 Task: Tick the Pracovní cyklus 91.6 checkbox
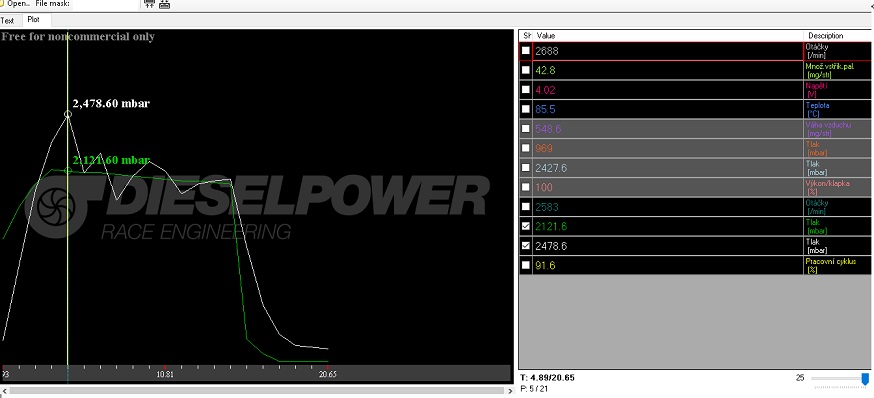tap(526, 265)
